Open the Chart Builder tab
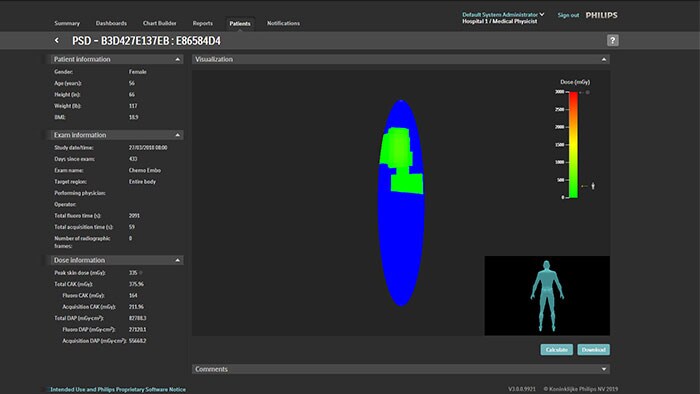Viewport: 700px width, 394px height. pos(159,23)
